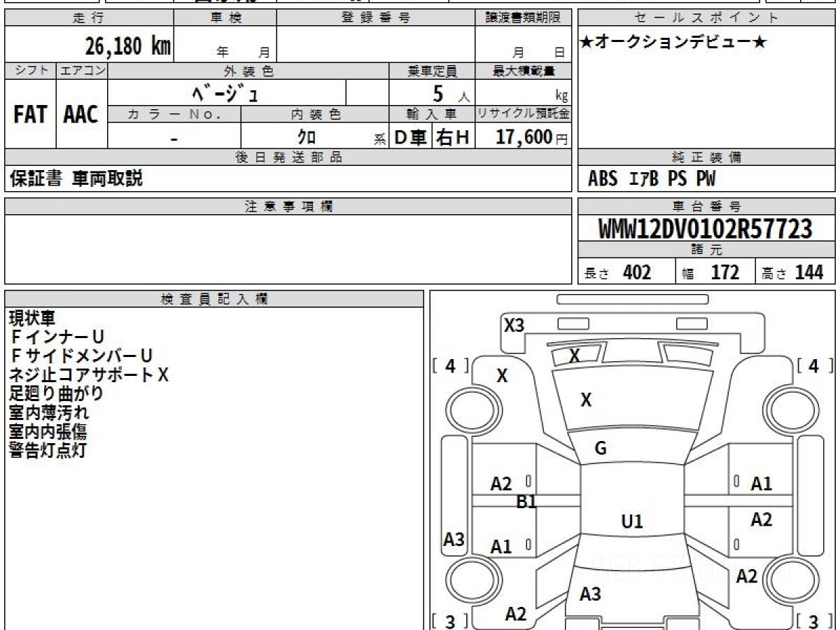Click the X mark on the front fender

(502, 376)
